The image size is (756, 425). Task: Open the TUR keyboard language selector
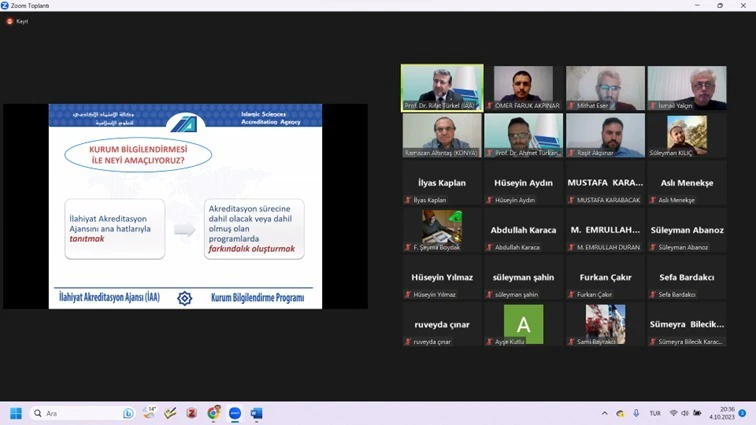(655, 413)
